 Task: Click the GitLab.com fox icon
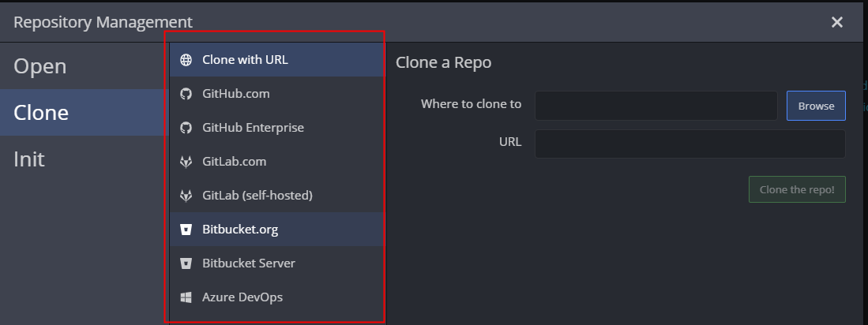point(186,162)
